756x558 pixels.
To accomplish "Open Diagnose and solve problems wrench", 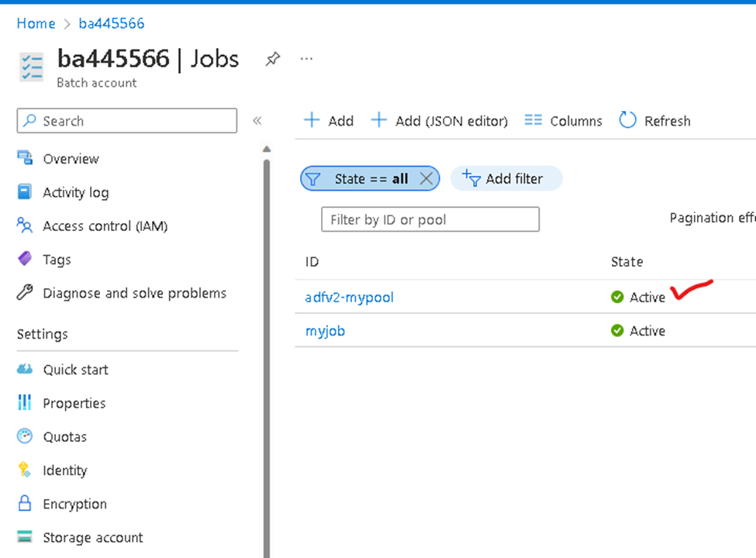I will pyautogui.click(x=25, y=292).
